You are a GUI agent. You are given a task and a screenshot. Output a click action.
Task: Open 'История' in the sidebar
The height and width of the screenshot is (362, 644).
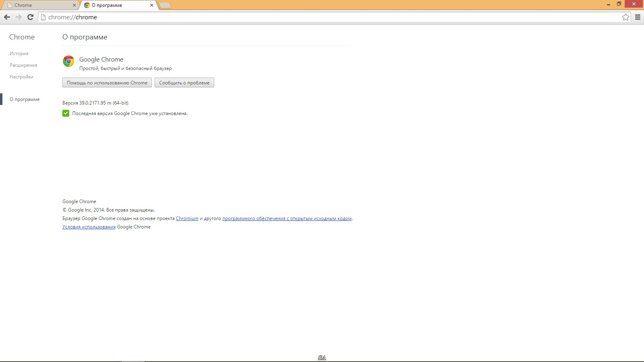[x=19, y=53]
